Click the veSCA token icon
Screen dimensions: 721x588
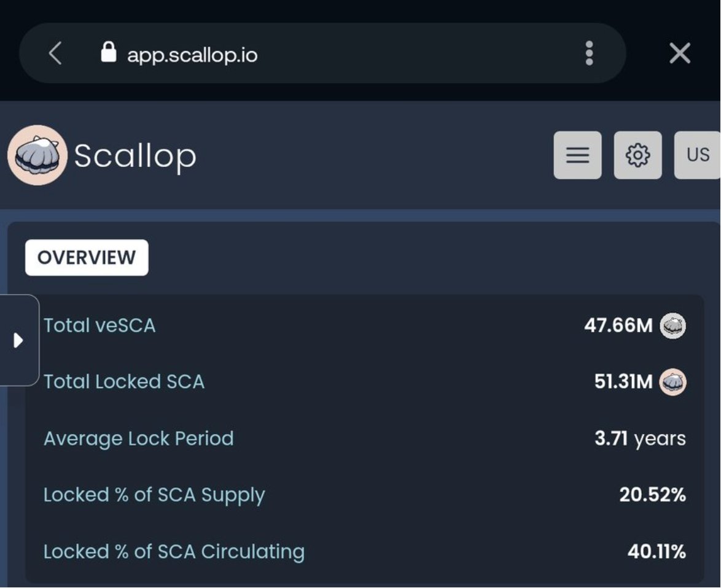click(x=672, y=325)
